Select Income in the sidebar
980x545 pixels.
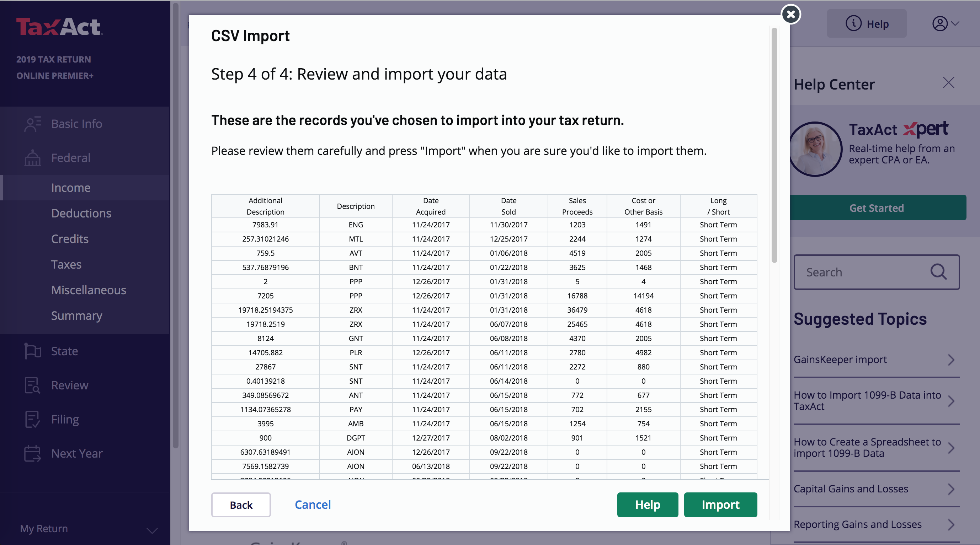point(71,188)
